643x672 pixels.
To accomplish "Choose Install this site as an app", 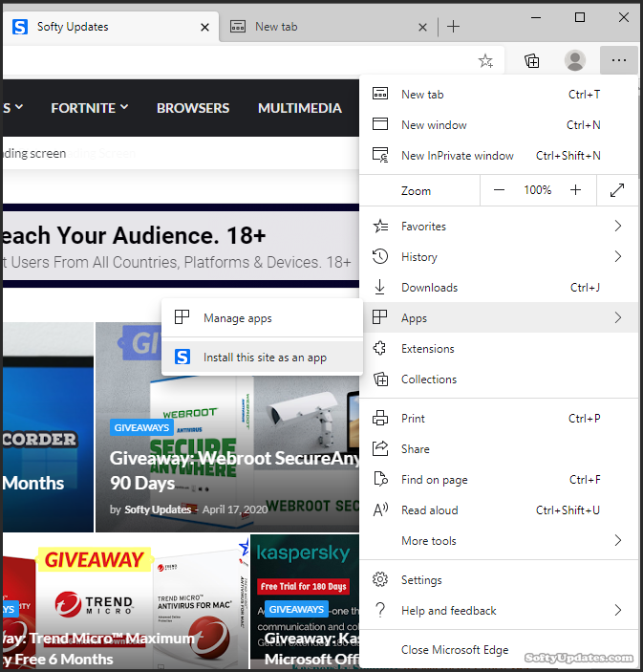I will coord(262,357).
